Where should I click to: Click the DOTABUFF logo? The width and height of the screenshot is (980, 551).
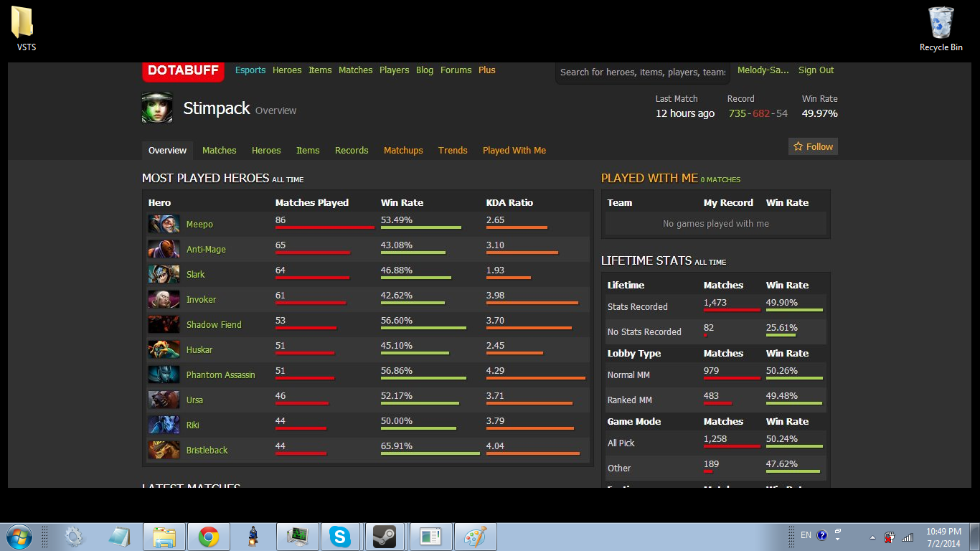click(x=183, y=71)
